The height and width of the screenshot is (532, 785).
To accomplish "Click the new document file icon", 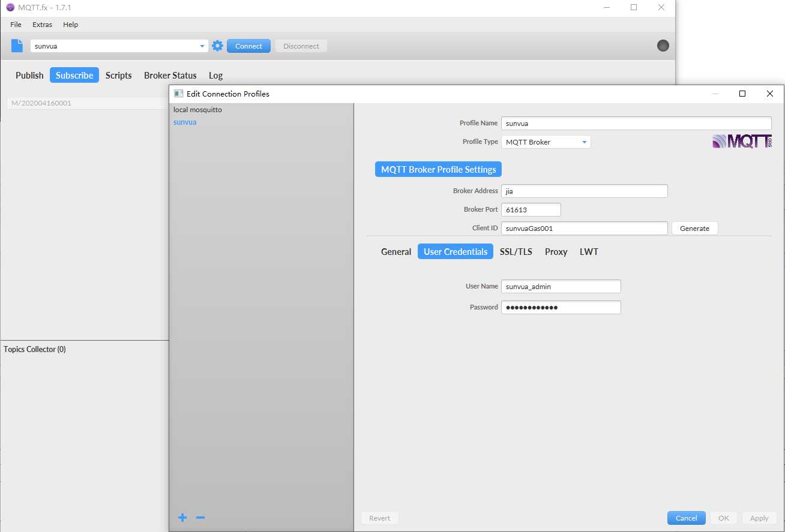I will click(x=17, y=46).
